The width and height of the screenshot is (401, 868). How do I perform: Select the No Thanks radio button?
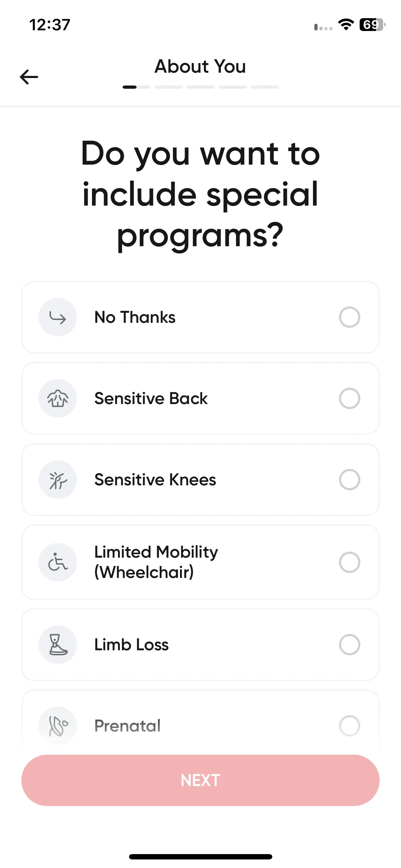(350, 317)
